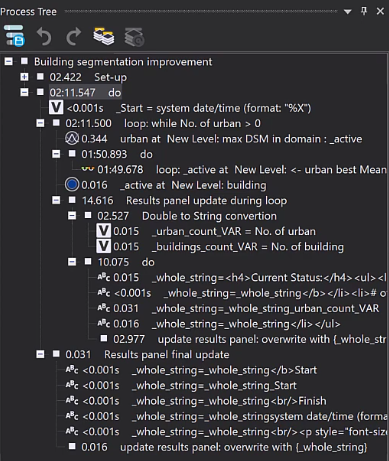The width and height of the screenshot is (389, 461).
Task: Toggle box beside Results panel final update
Action: click(56, 354)
